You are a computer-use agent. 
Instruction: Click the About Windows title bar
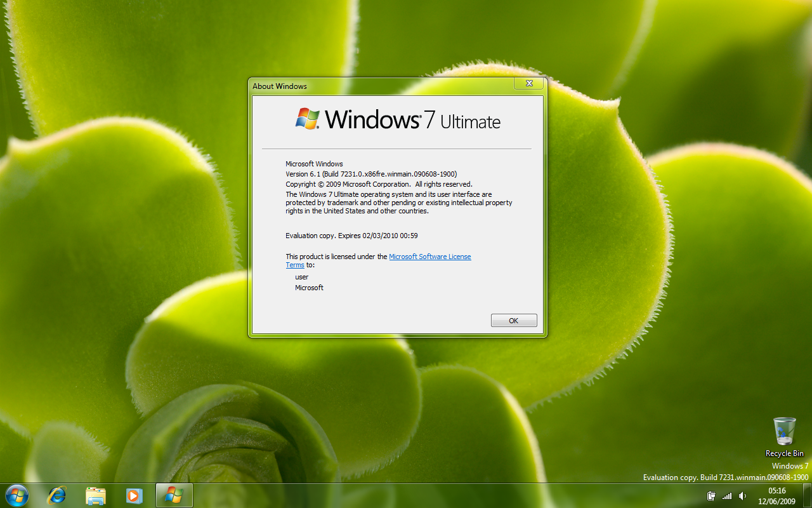click(x=381, y=86)
